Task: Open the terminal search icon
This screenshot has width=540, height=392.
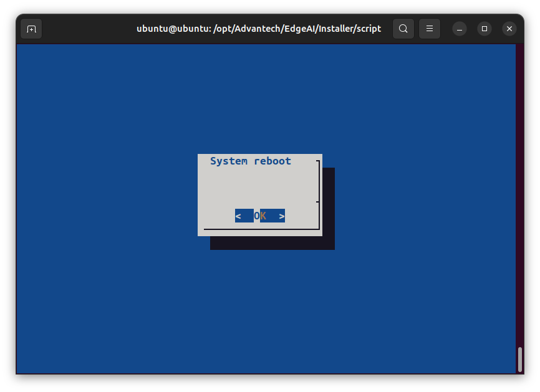Action: coord(403,29)
